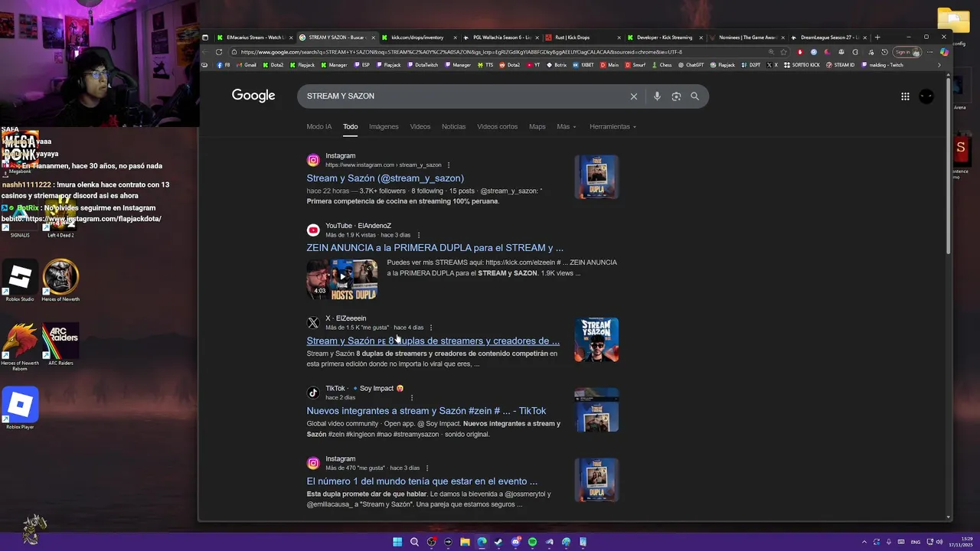Switch to the Videos cortos tab
This screenshot has height=551, width=980.
[x=498, y=126]
